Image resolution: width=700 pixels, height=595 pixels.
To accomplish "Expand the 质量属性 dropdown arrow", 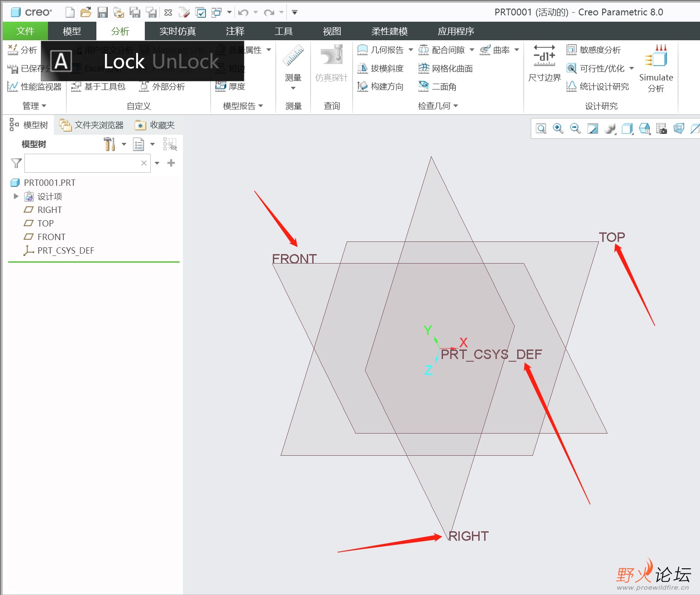I will coord(269,50).
